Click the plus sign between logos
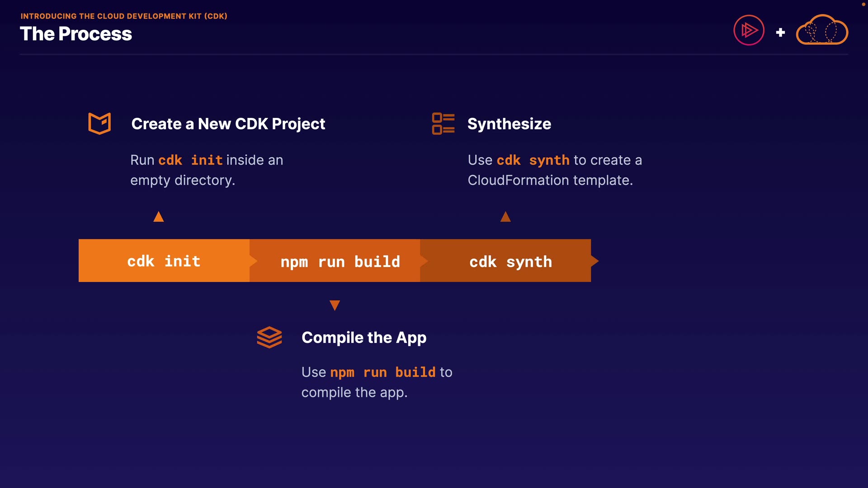 [x=780, y=33]
